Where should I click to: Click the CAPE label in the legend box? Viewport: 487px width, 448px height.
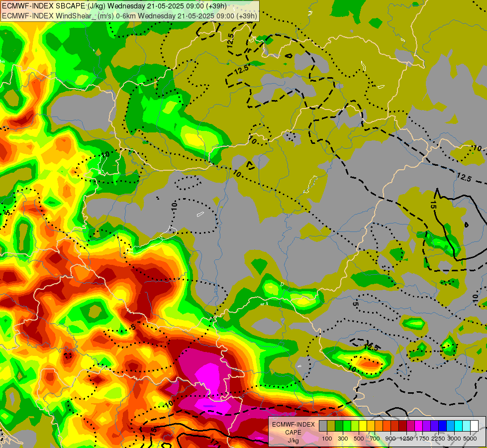293,433
